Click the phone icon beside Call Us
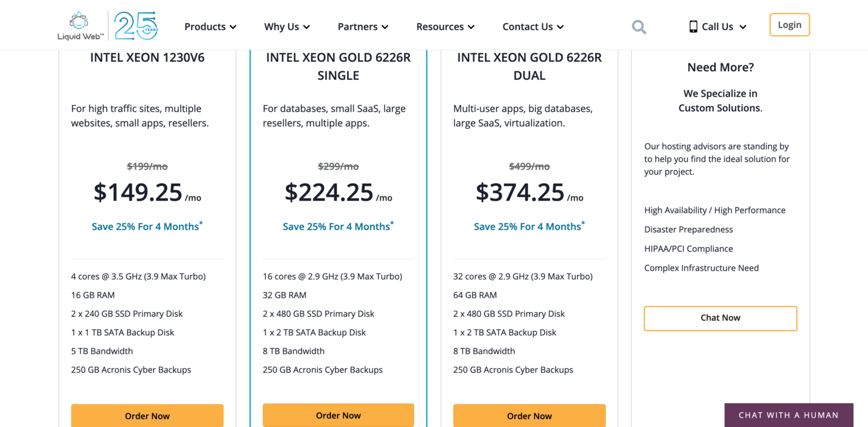868x427 pixels. click(693, 27)
